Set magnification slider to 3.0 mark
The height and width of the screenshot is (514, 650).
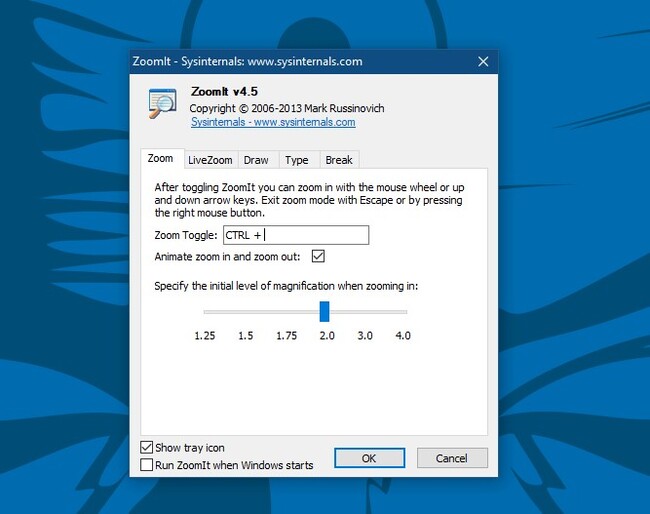click(x=364, y=311)
